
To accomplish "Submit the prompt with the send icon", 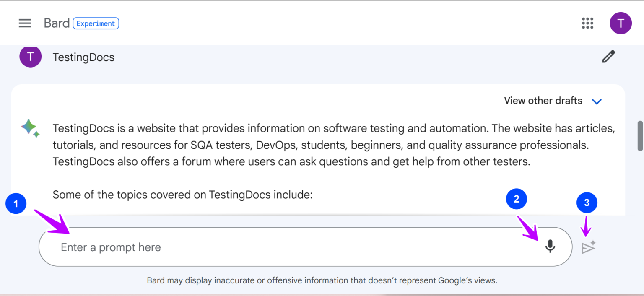I will (x=588, y=247).
